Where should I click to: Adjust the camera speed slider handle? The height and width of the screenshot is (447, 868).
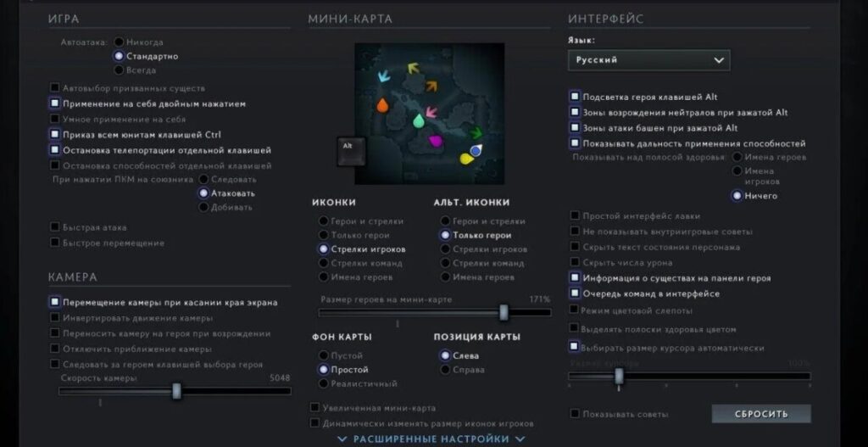176,391
